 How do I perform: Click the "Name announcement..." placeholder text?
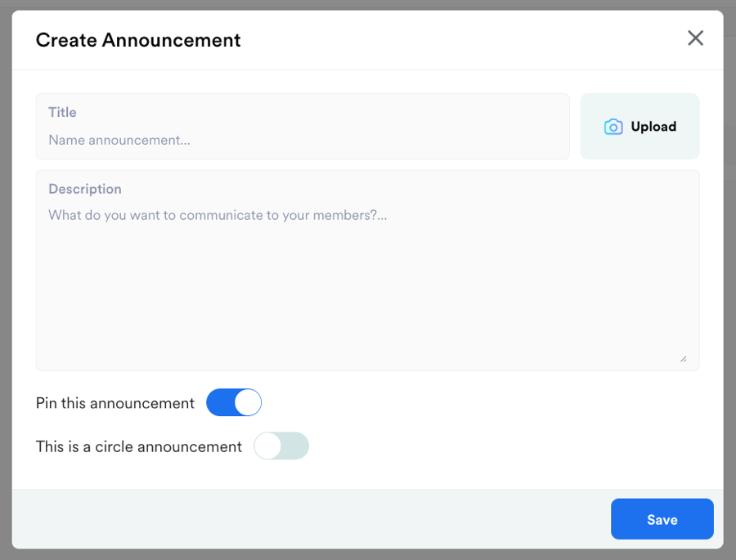pos(119,140)
